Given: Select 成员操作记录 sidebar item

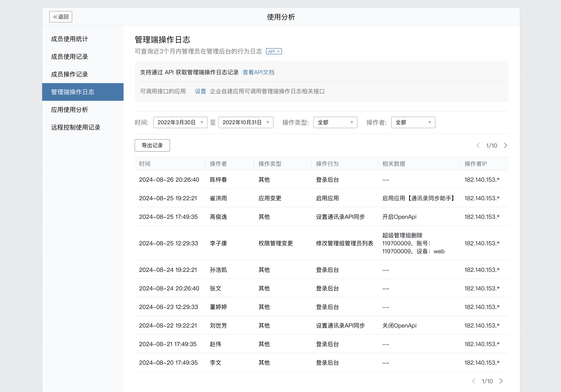Looking at the screenshot, I should point(69,74).
